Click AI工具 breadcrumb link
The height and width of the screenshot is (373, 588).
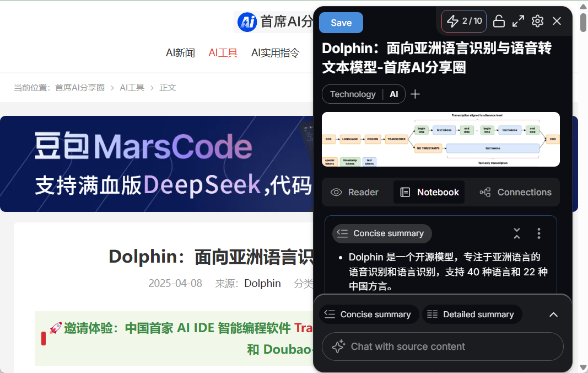coord(132,88)
